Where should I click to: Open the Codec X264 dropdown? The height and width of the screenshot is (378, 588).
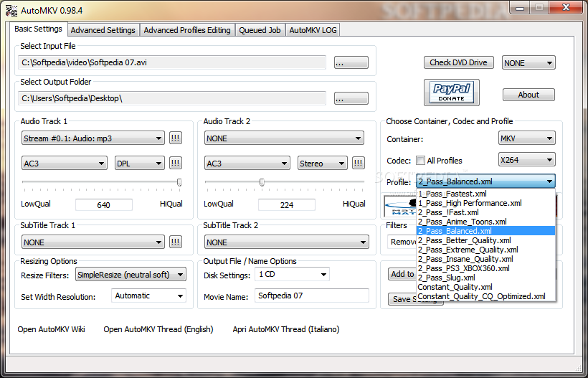pos(526,160)
